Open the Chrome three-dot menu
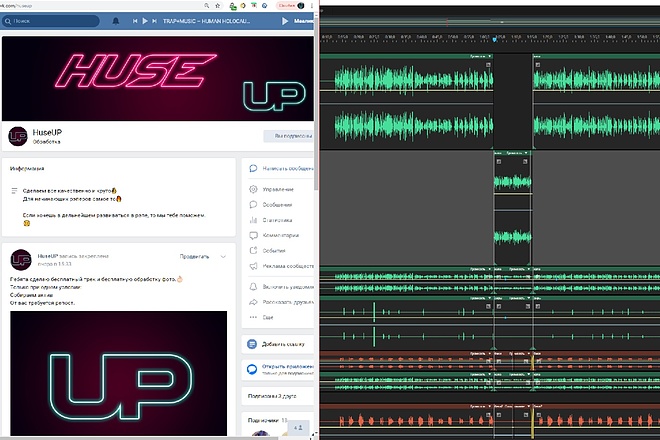This screenshot has width=660, height=440. [x=312, y=5]
